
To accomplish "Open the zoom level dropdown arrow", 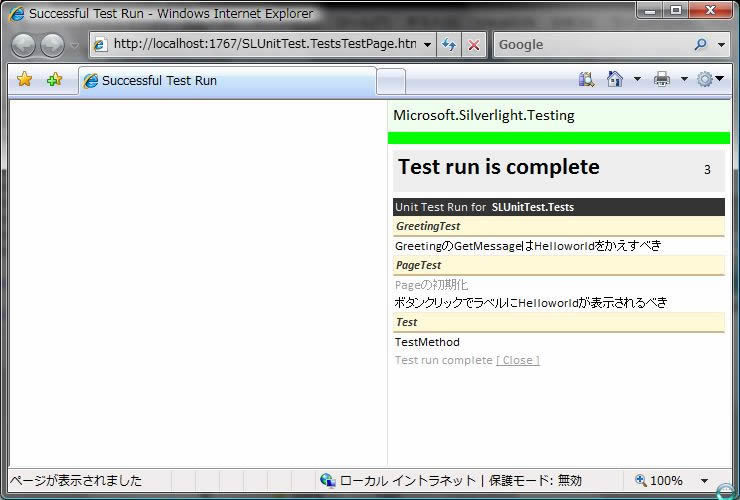I will (704, 481).
